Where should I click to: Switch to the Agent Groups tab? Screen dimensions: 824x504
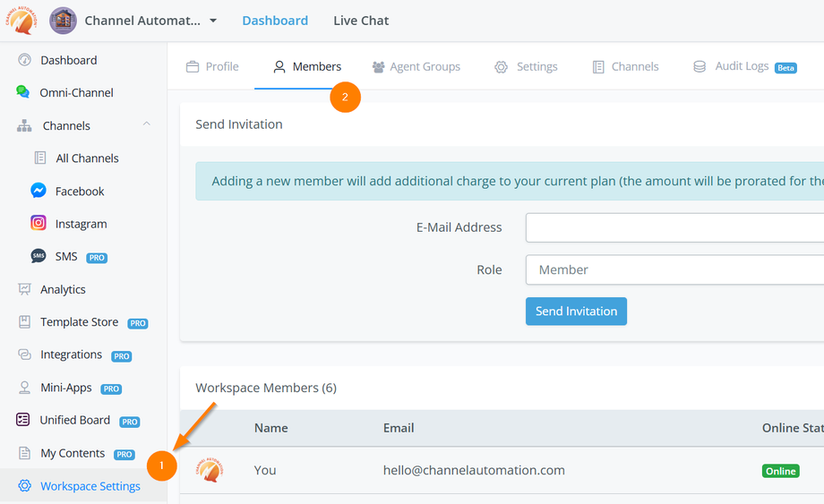pos(416,66)
